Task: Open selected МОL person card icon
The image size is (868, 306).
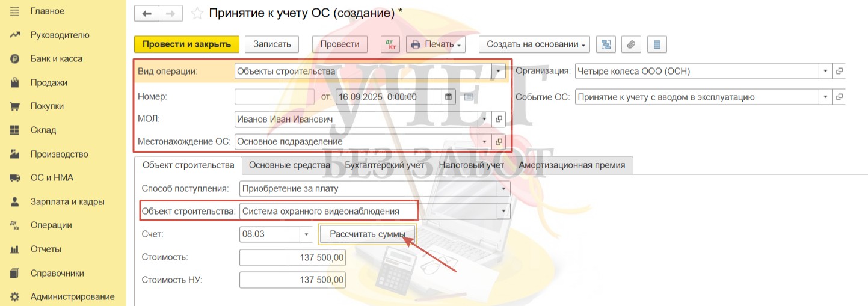Action: click(499, 119)
